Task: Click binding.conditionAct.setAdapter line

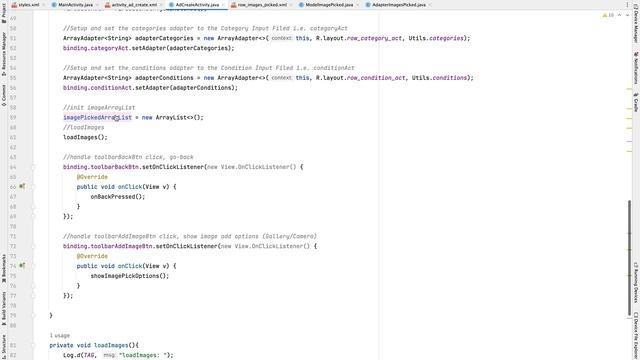Action: point(150,88)
